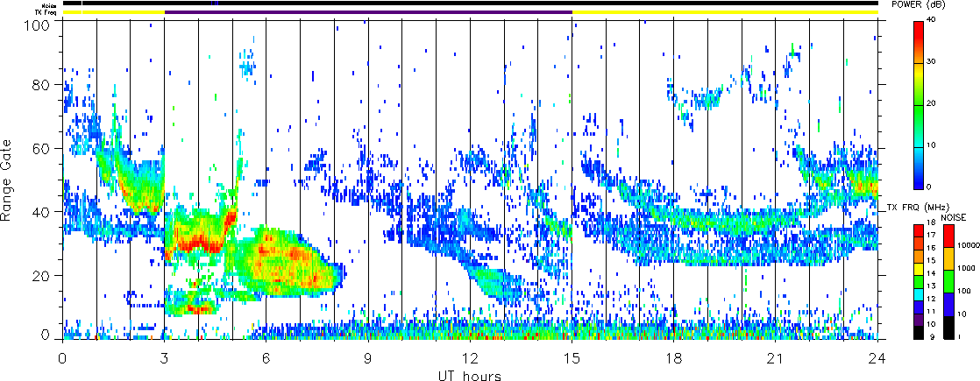Click the '21' tick label on UT hours axis
The image size is (980, 381).
pyautogui.click(x=776, y=358)
